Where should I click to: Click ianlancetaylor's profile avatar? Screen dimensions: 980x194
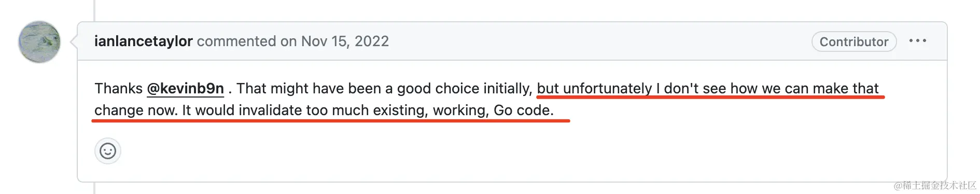pos(39,41)
